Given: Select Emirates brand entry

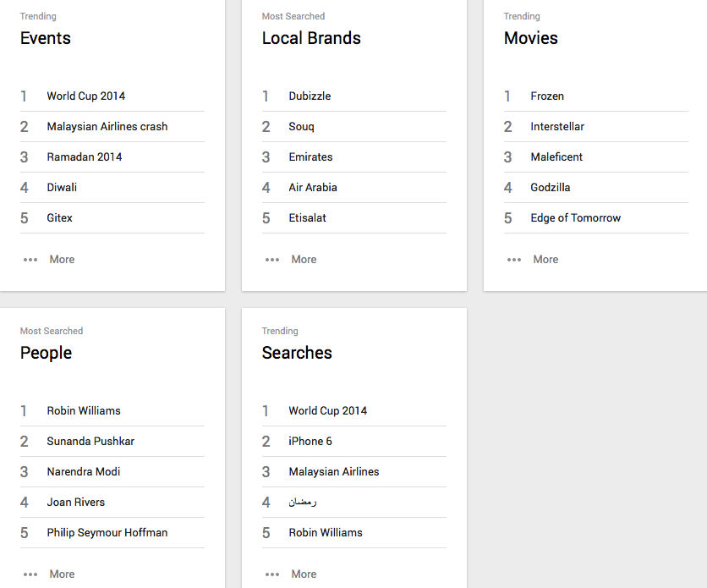Looking at the screenshot, I should (x=310, y=157).
